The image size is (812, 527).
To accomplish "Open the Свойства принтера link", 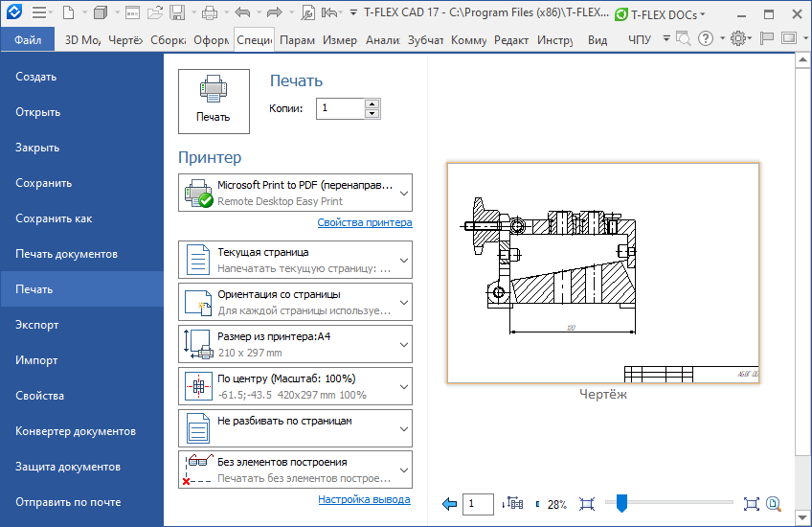I will click(x=365, y=222).
